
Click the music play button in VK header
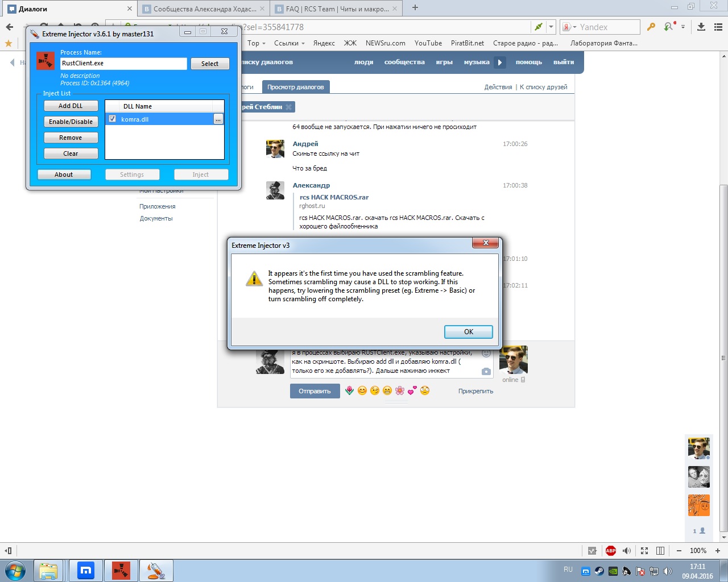(x=499, y=63)
